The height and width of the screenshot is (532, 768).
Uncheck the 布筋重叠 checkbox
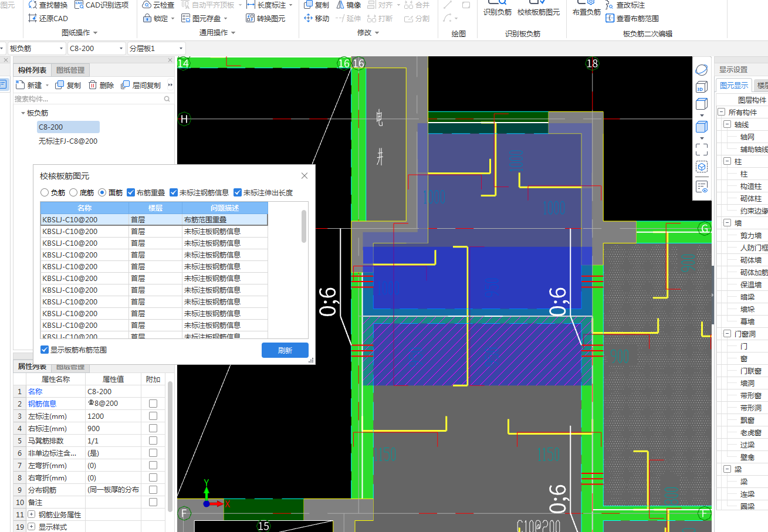pos(131,192)
